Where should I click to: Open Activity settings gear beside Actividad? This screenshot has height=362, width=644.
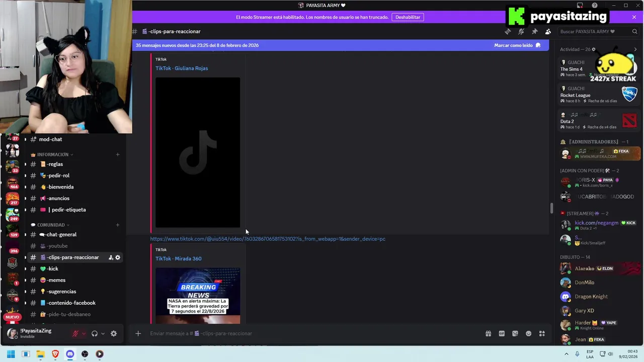point(594,49)
